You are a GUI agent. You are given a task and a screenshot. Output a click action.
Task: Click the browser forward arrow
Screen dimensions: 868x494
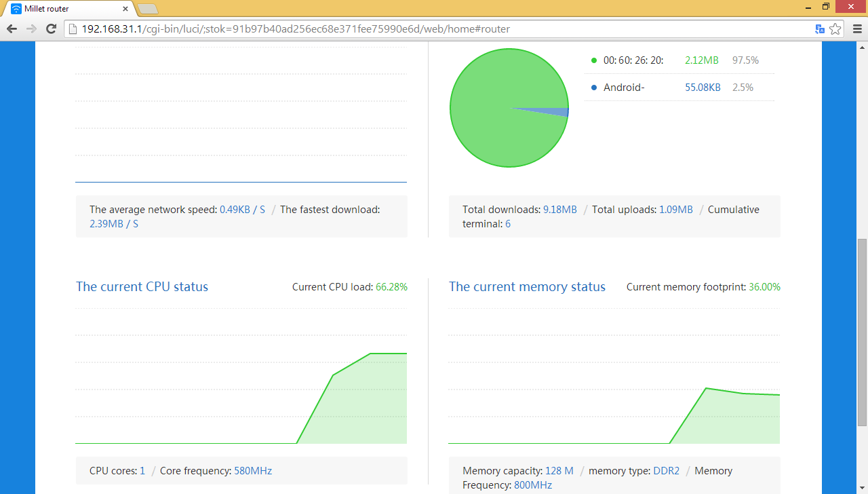(31, 28)
